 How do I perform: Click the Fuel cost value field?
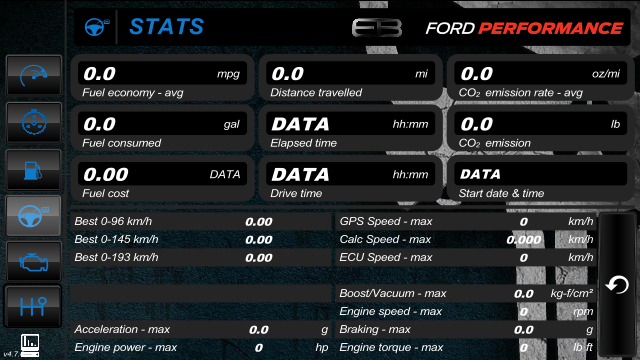[162, 174]
